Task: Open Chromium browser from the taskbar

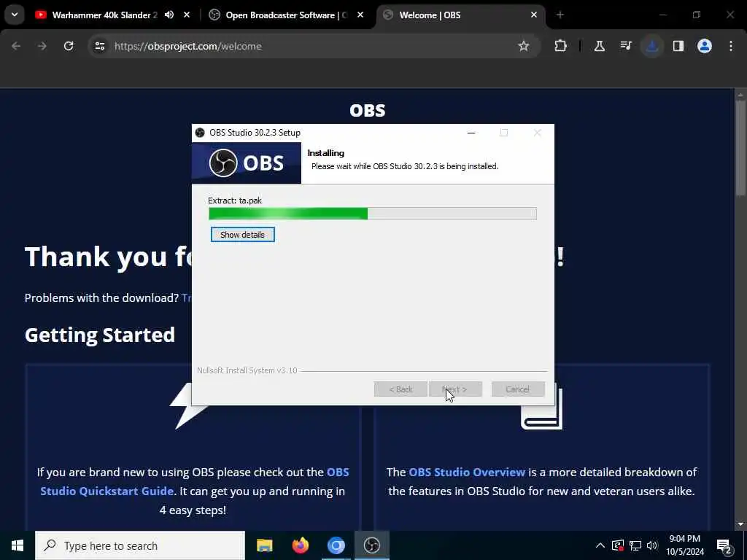Action: tap(336, 545)
